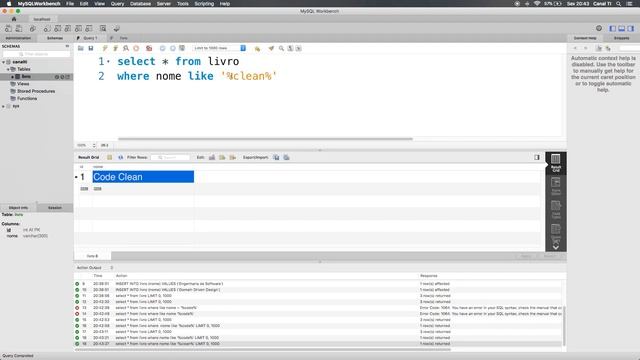Toggle auto-commit mode icon
This screenshot has width=640, height=360.
(182, 49)
